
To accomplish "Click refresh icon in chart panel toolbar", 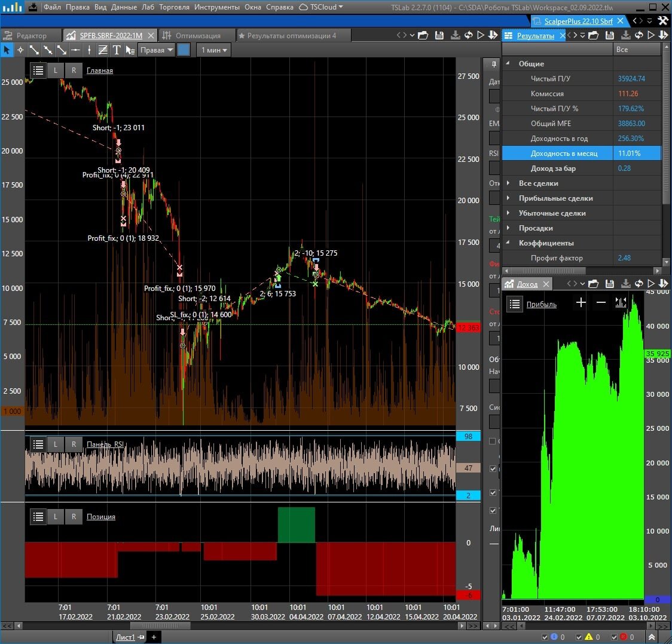I will point(469,35).
